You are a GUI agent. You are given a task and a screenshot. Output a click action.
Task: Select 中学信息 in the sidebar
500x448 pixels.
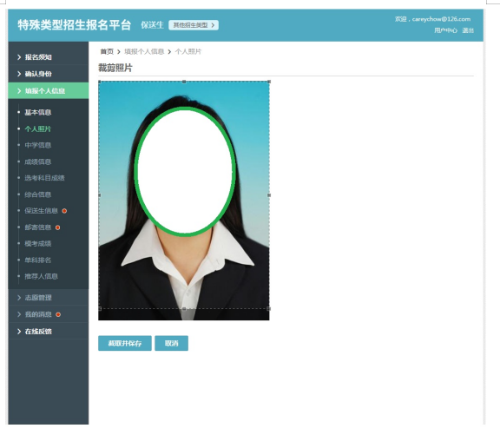click(38, 145)
